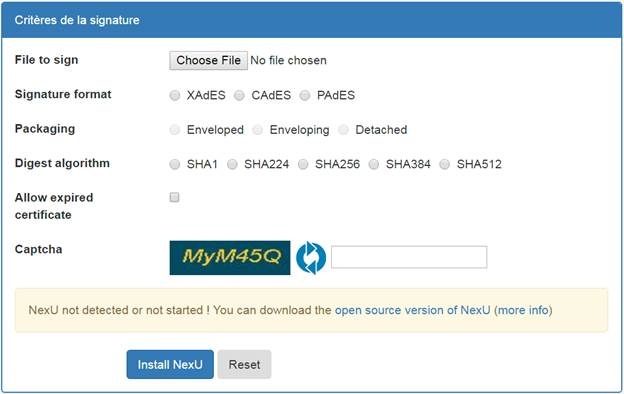Viewport: 624px width, 394px height.
Task: Enable Allow expired certificate checkbox
Action: [x=174, y=197]
